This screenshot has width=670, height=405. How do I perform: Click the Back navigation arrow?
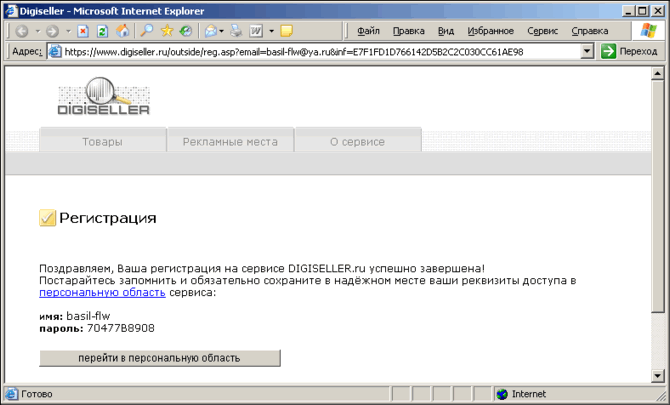(x=22, y=31)
